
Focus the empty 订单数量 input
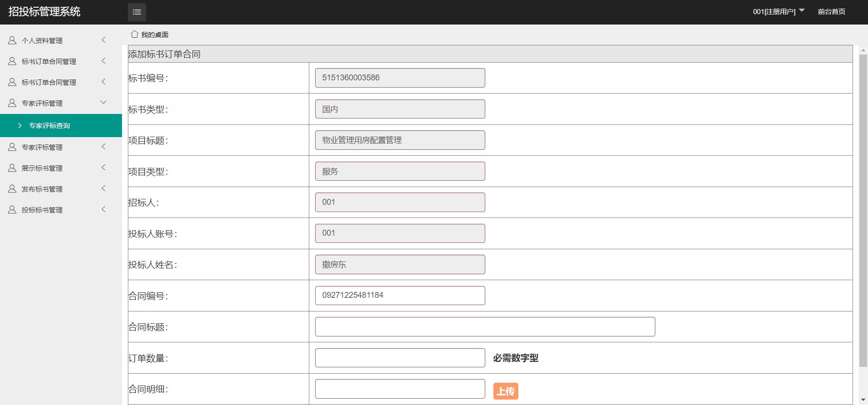click(x=400, y=358)
